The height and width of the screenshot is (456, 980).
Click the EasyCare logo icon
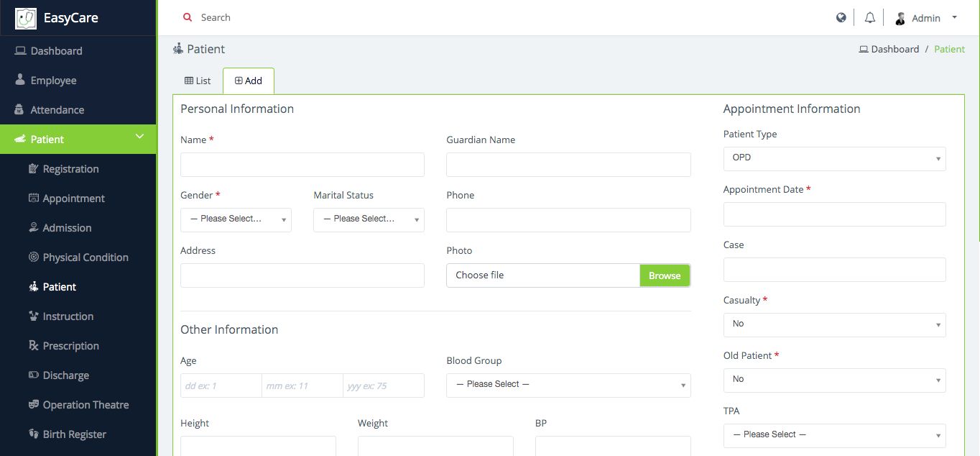point(26,18)
